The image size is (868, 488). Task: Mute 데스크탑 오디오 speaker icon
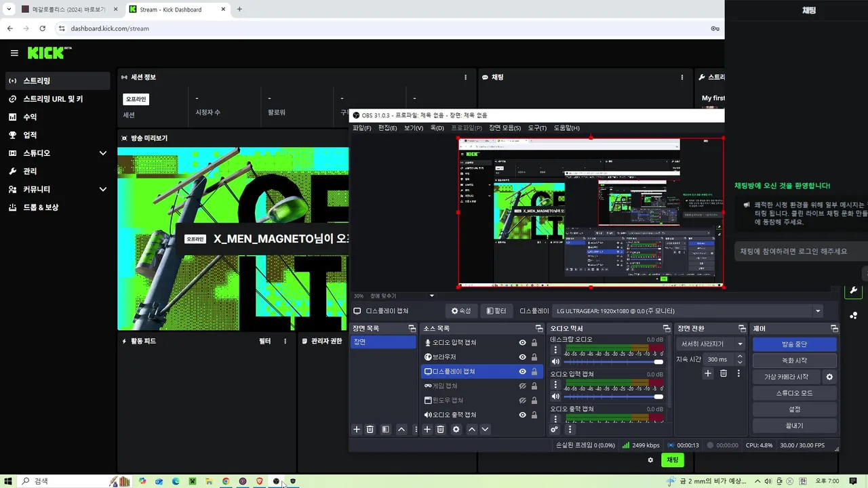555,361
